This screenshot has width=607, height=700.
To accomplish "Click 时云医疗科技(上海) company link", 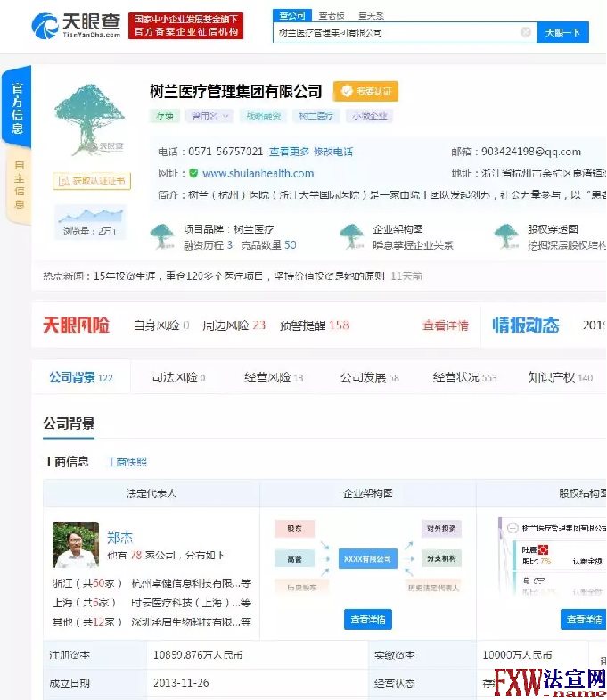I will (x=192, y=603).
